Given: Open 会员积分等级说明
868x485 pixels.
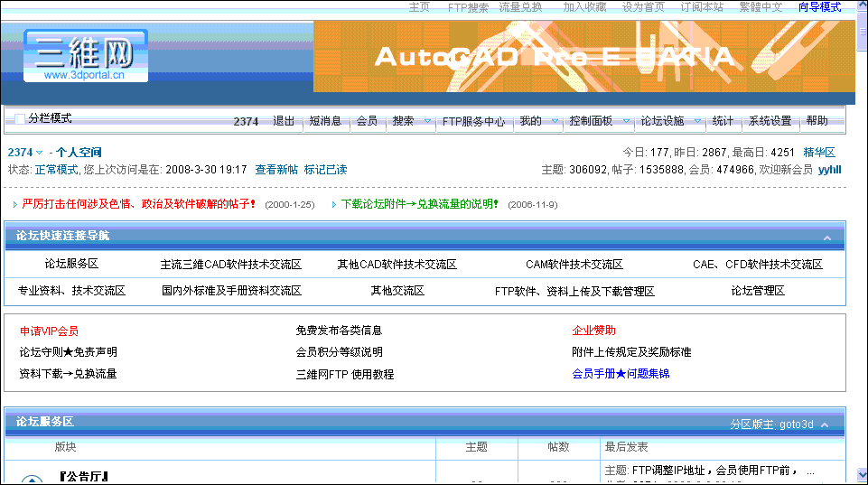Looking at the screenshot, I should tap(339, 352).
